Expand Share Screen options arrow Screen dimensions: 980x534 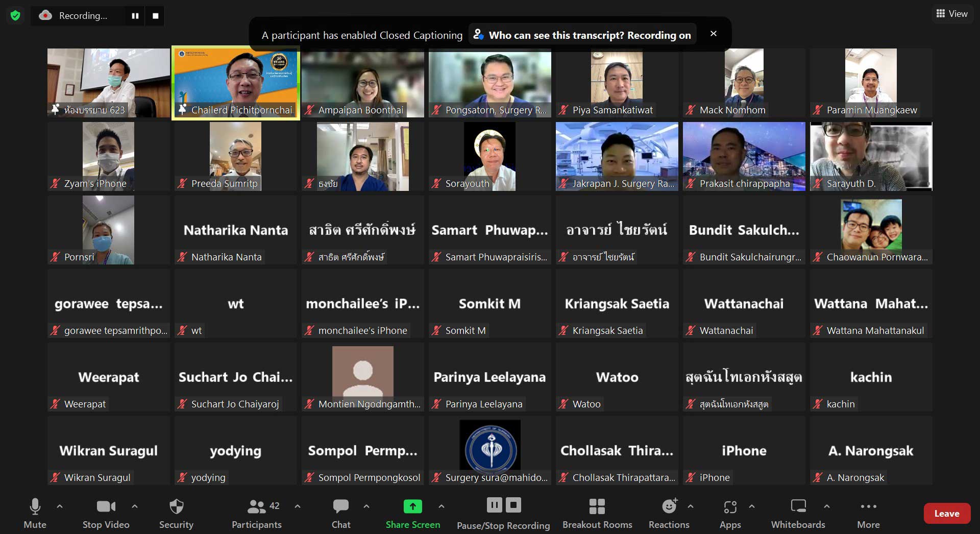442,506
